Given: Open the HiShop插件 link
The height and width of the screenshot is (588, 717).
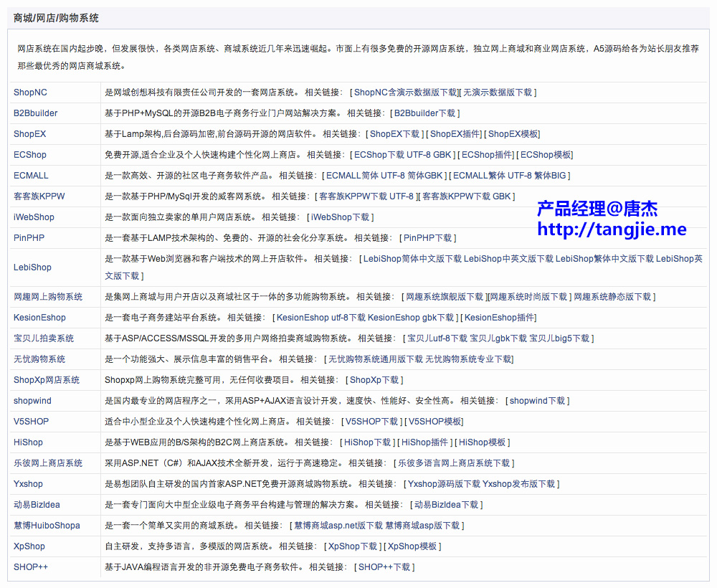Looking at the screenshot, I should pos(424,442).
